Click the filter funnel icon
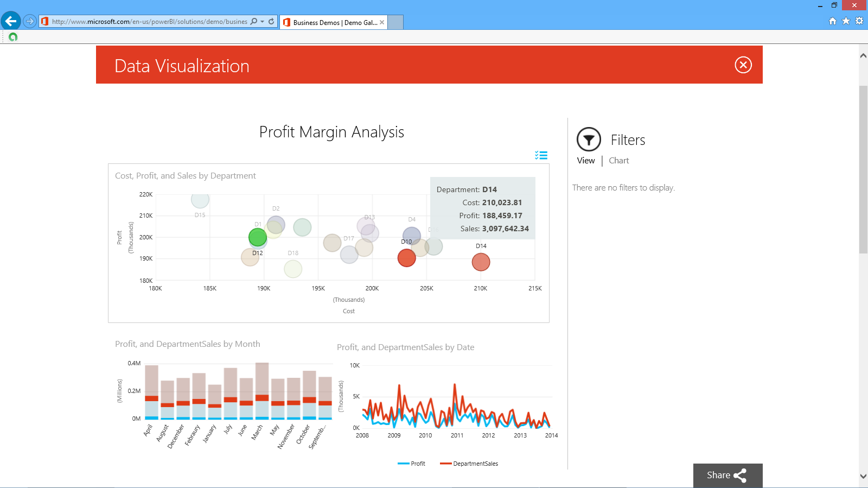The width and height of the screenshot is (868, 488). coord(589,140)
